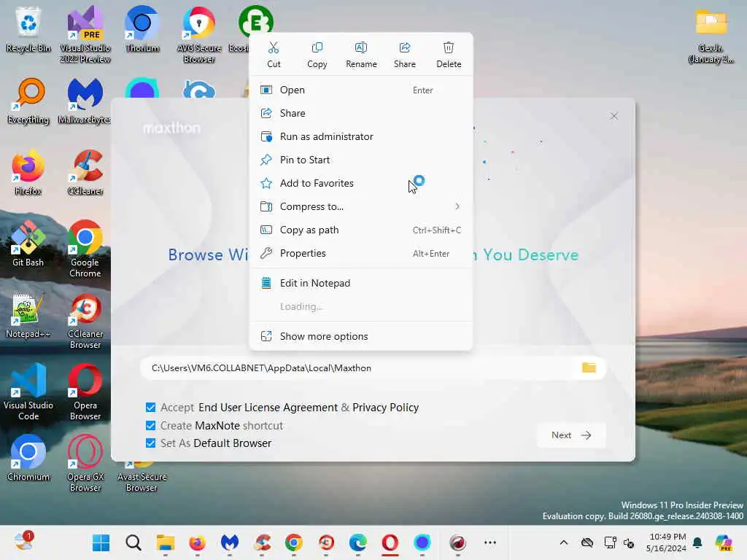Select the Git Bash desktop icon

click(x=28, y=244)
